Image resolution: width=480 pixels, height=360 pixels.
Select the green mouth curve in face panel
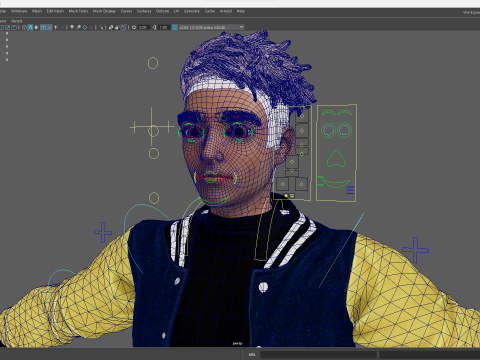(336, 184)
